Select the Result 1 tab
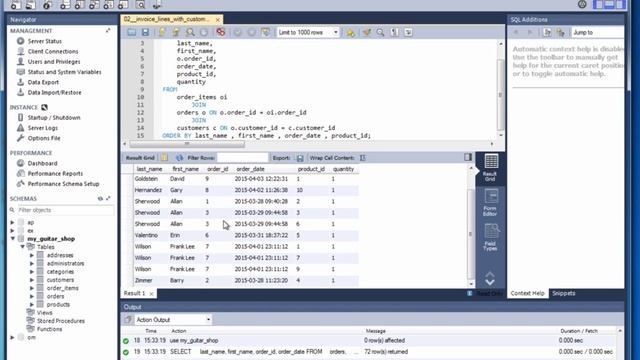The image size is (640, 360). point(134,293)
